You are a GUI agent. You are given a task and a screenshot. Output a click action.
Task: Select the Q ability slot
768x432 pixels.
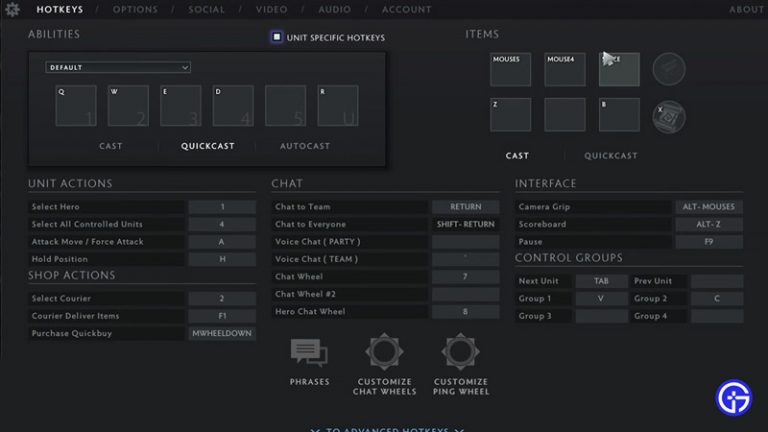coord(76,106)
